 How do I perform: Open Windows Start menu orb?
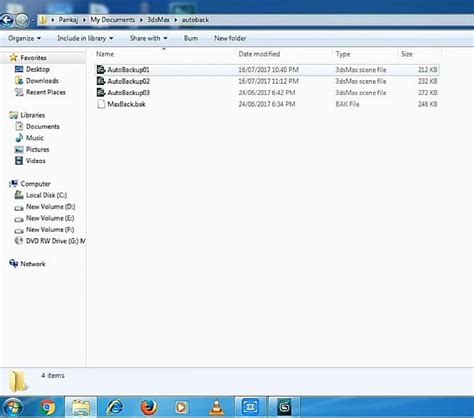[x=13, y=407]
